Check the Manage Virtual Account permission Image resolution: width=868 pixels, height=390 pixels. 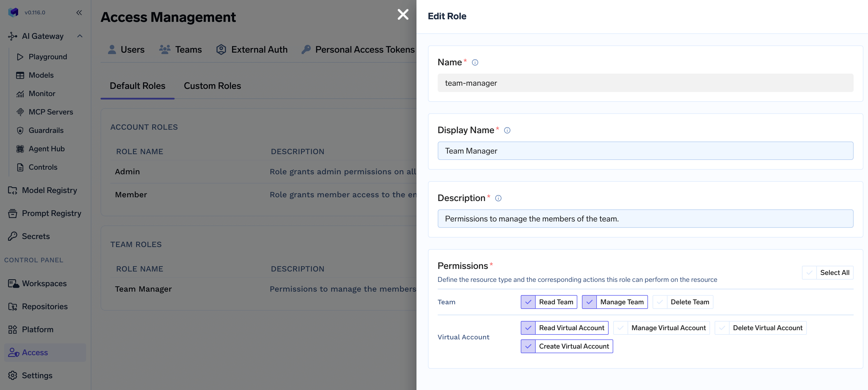pyautogui.click(x=620, y=328)
